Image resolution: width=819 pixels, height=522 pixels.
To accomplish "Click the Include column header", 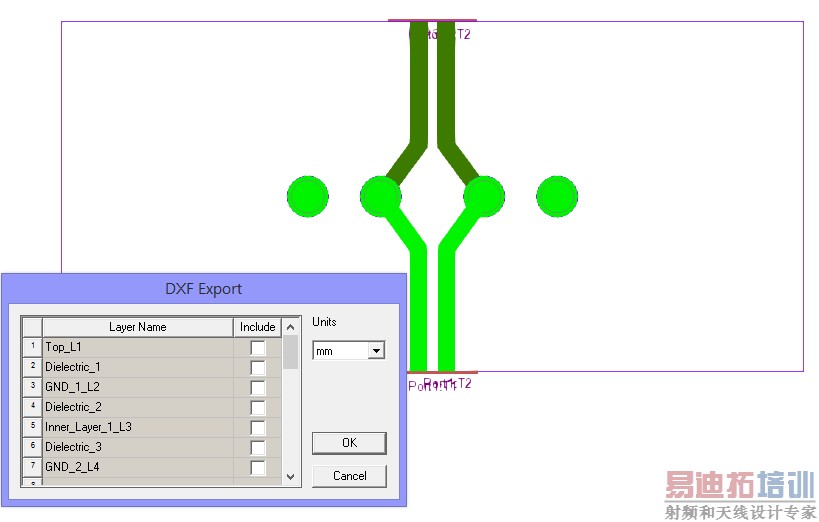I will tap(258, 327).
